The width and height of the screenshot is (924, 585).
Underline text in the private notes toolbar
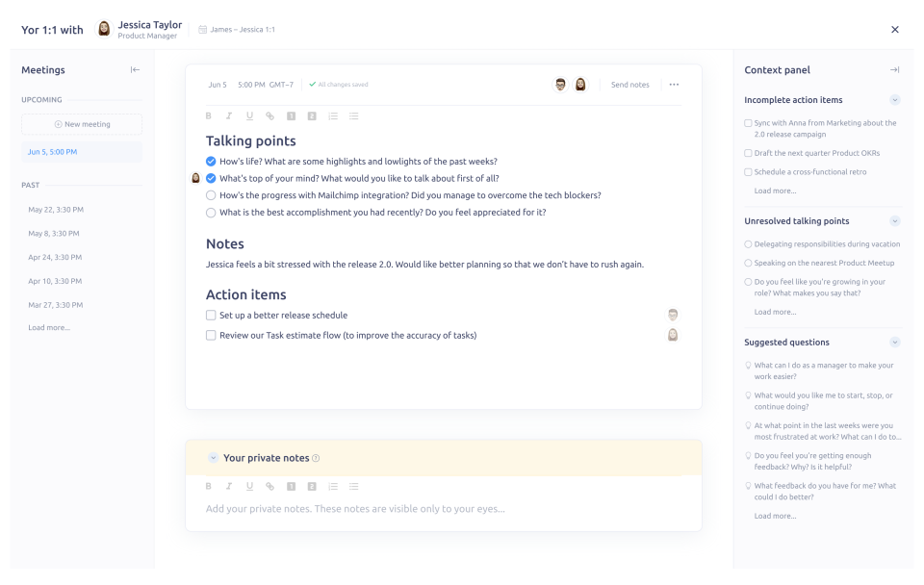pos(249,486)
